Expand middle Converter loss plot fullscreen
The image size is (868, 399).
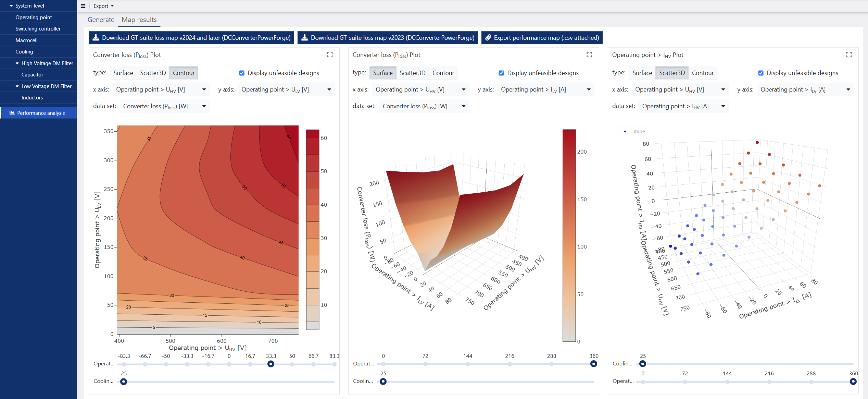click(589, 55)
